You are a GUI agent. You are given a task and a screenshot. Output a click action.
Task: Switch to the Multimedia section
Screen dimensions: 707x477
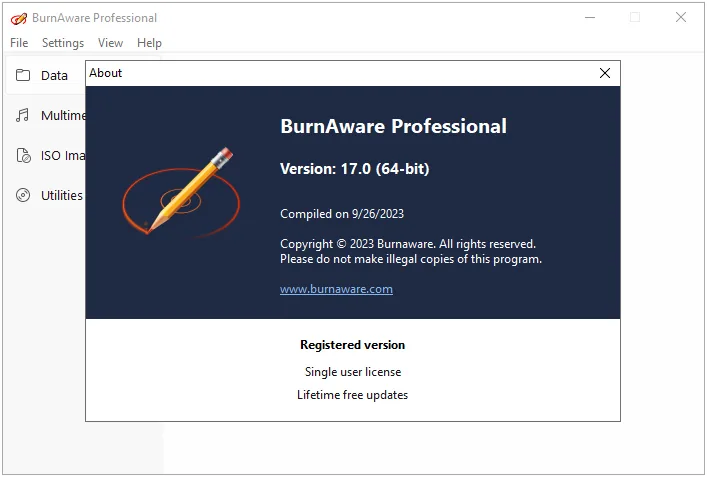[x=63, y=115]
